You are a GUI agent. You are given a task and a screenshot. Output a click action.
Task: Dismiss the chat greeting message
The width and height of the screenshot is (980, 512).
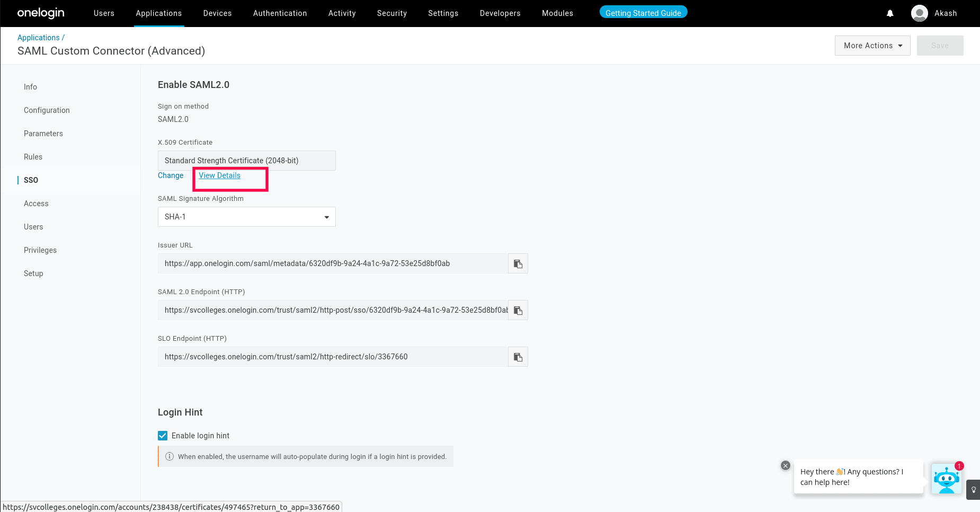pos(785,465)
